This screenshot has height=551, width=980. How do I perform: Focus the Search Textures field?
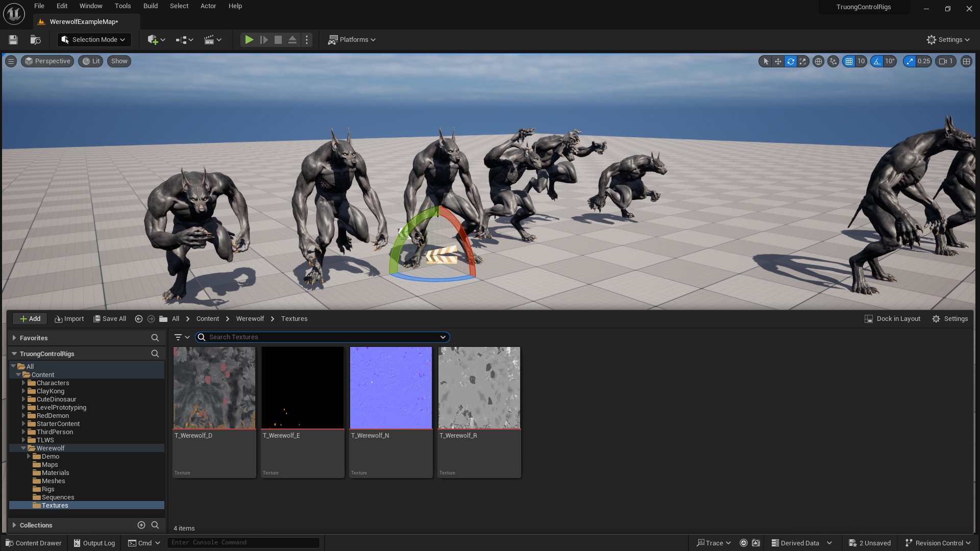coord(322,337)
